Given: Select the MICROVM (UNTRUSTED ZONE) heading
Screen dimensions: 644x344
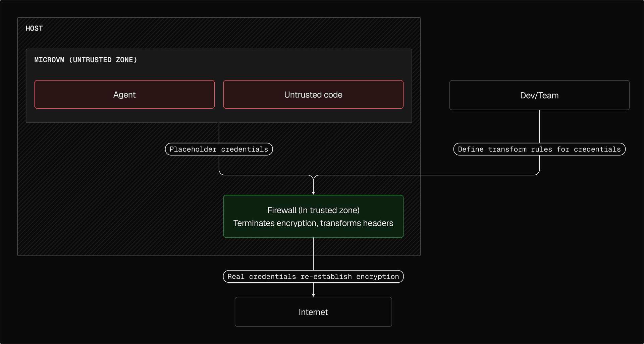Looking at the screenshot, I should point(86,60).
